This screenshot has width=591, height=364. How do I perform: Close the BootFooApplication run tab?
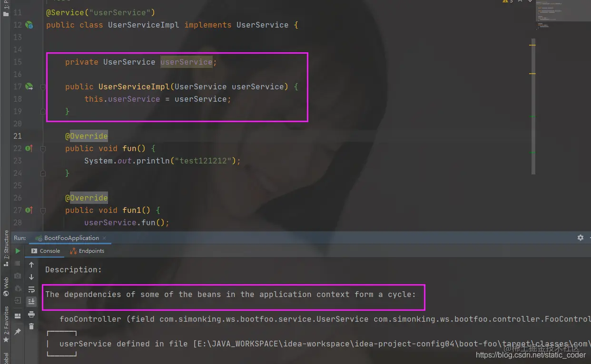point(104,238)
